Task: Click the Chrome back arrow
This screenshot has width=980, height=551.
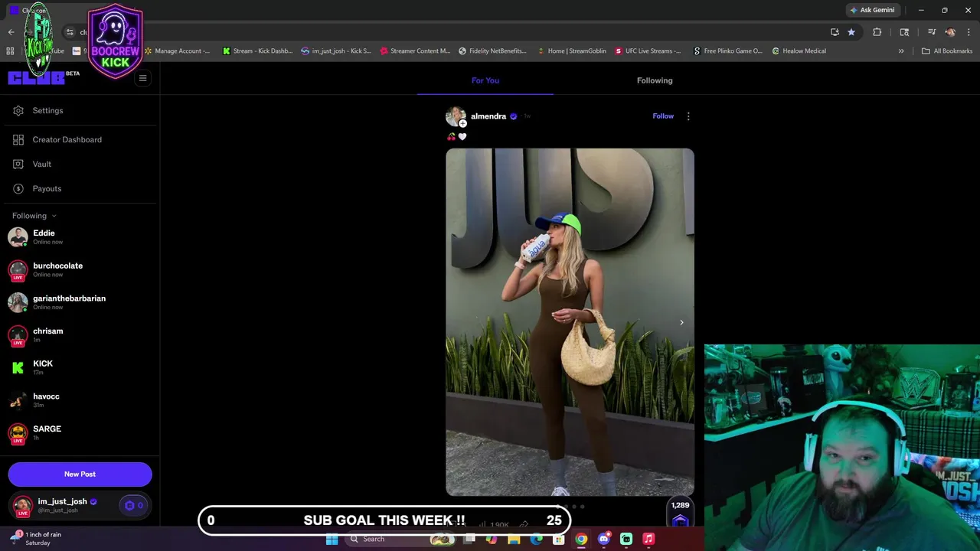Action: [11, 32]
